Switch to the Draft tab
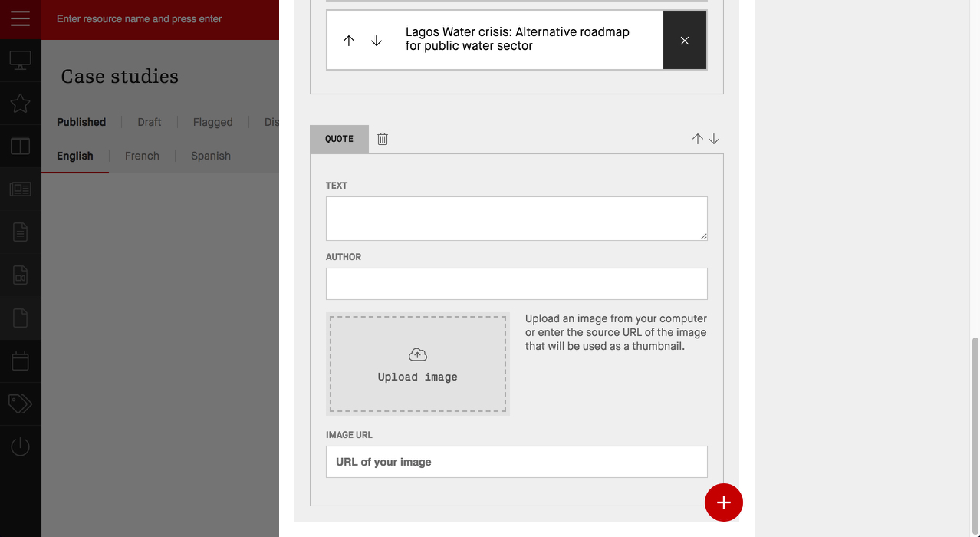This screenshot has width=980, height=537. [150, 122]
